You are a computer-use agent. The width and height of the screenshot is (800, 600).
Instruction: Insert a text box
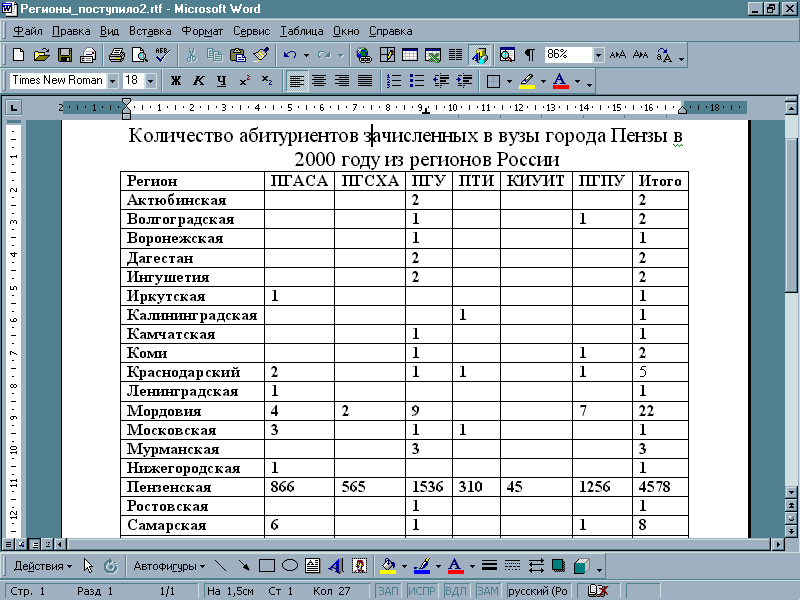(312, 565)
